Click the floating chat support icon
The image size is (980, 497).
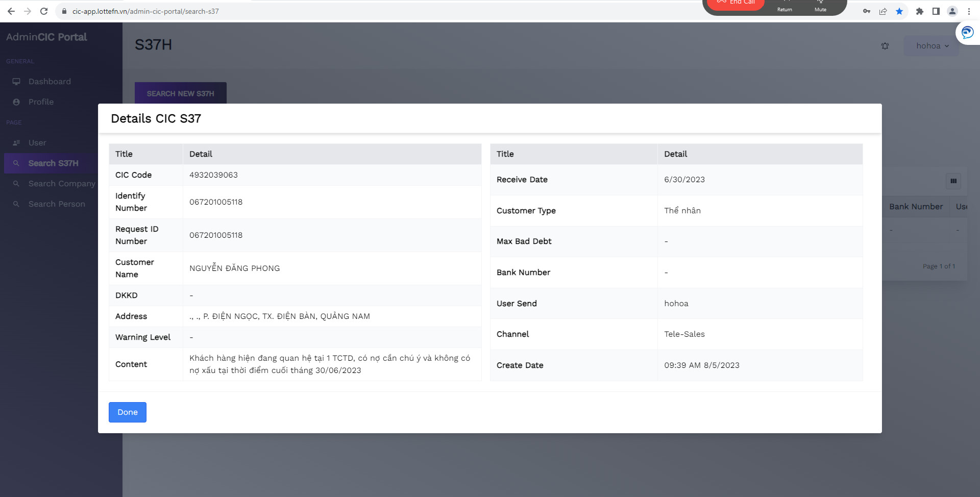[x=967, y=33]
